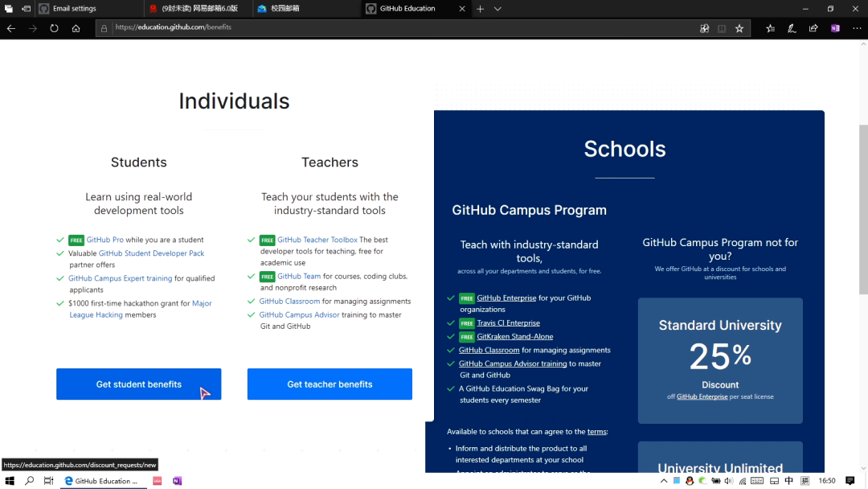Viewport: 868px width, 489px height.
Task: Go to browser home page
Action: click(x=76, y=28)
